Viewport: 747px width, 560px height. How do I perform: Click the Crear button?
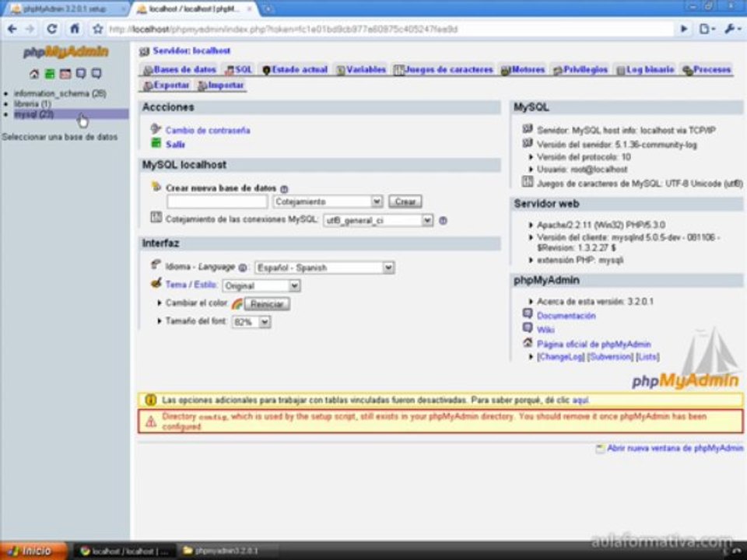[x=405, y=202]
